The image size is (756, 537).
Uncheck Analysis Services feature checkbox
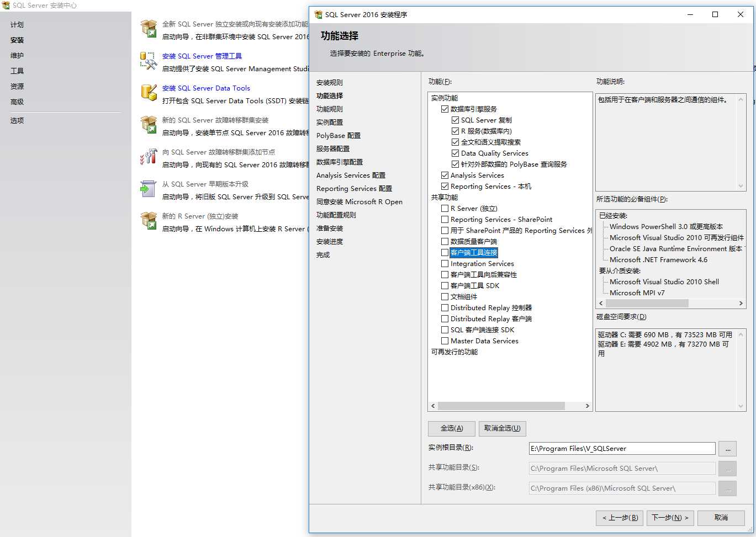pyautogui.click(x=445, y=175)
